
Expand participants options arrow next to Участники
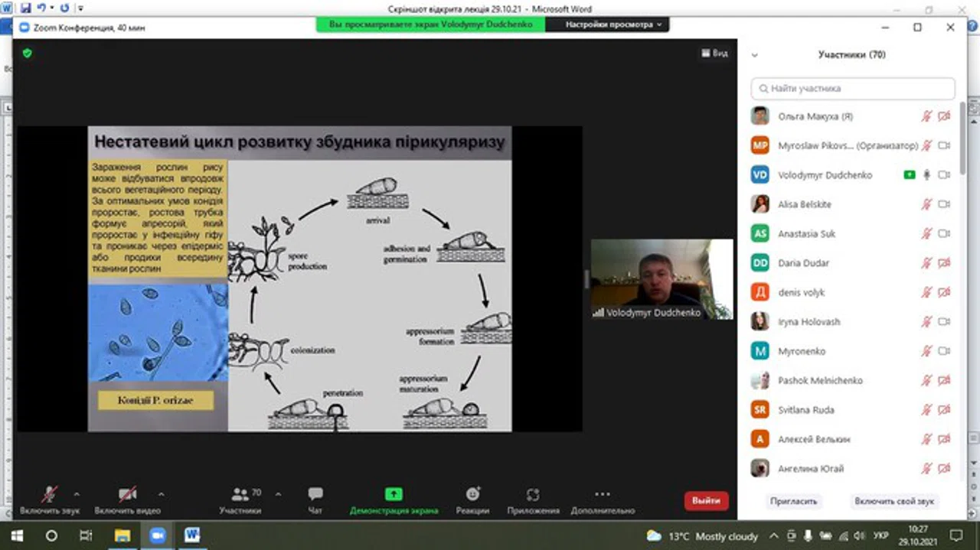[277, 494]
